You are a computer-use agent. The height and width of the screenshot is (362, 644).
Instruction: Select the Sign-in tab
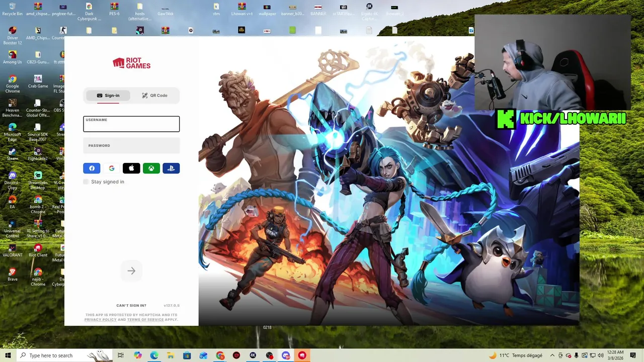point(108,96)
